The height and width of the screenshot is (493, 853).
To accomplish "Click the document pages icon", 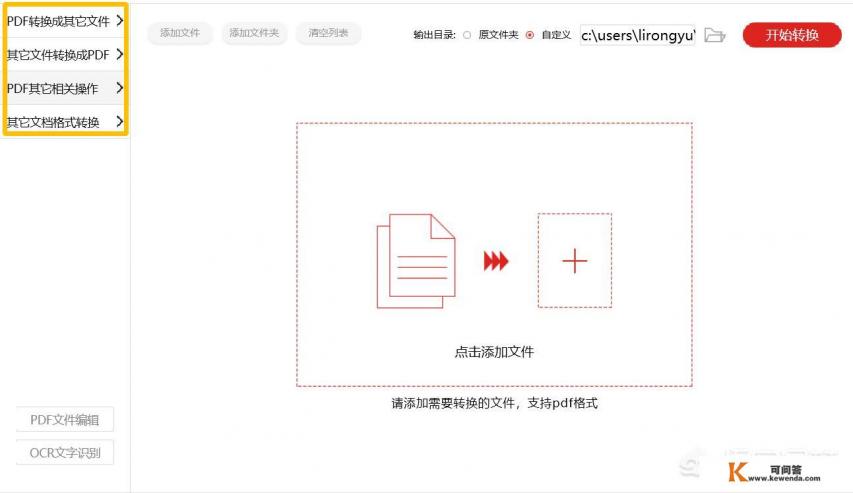I will click(x=415, y=261).
